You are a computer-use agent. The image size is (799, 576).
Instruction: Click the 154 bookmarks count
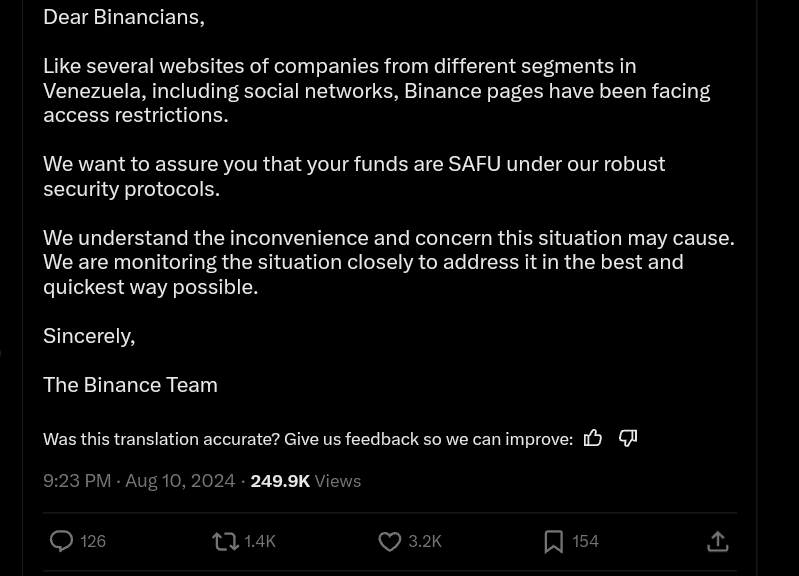585,541
